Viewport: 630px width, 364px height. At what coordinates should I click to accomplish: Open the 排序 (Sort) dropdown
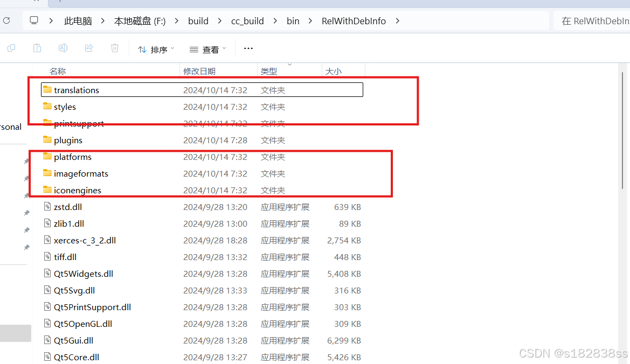point(156,49)
